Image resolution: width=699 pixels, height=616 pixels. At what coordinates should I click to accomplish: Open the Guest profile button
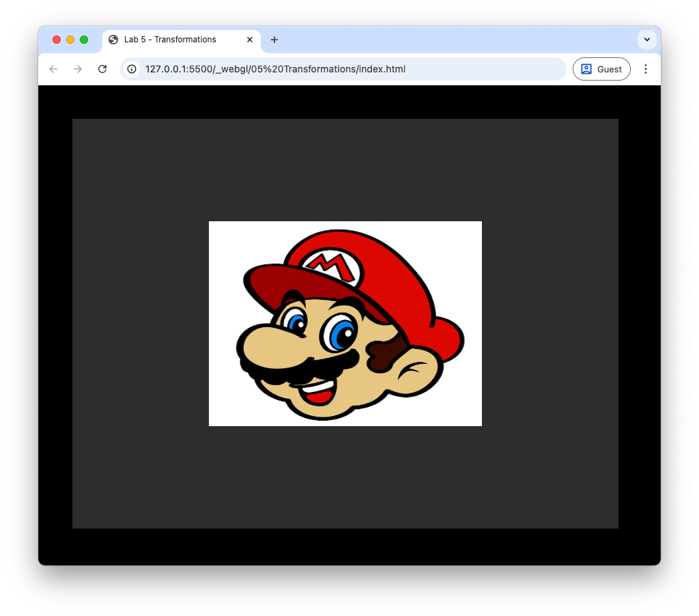[x=601, y=69]
